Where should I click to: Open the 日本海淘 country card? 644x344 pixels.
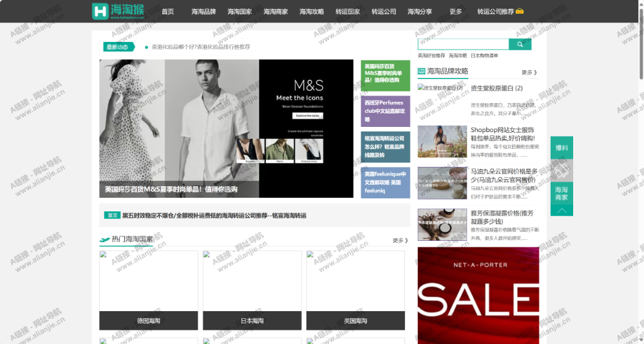(x=252, y=291)
